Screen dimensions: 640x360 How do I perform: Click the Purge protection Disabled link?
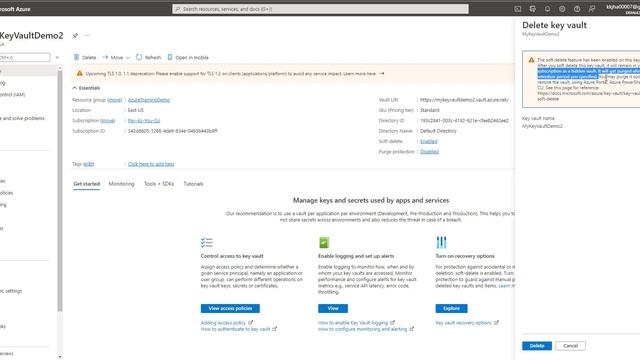pos(429,152)
